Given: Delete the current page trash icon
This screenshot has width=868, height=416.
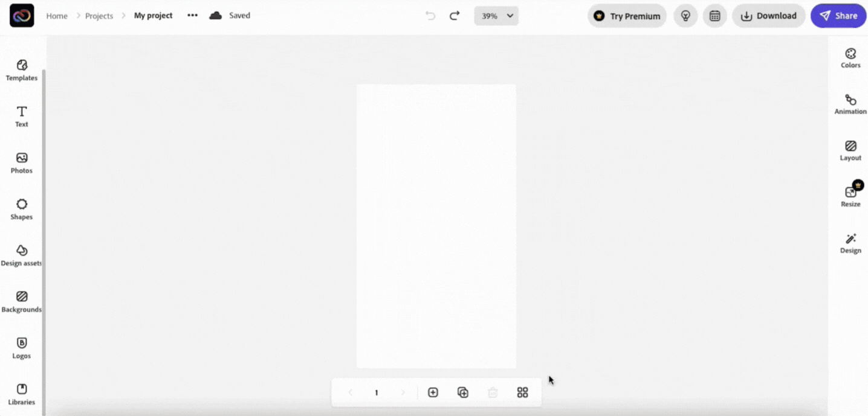Looking at the screenshot, I should click(x=493, y=392).
